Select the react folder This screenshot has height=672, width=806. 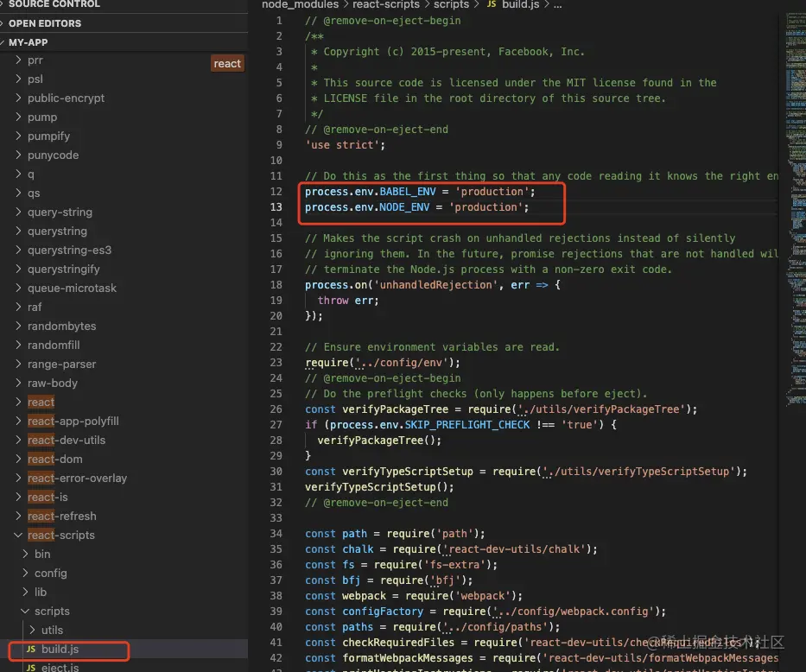point(41,402)
